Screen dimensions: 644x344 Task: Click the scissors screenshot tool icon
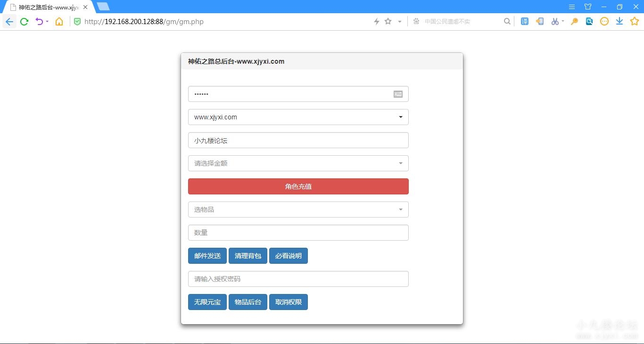pyautogui.click(x=555, y=21)
